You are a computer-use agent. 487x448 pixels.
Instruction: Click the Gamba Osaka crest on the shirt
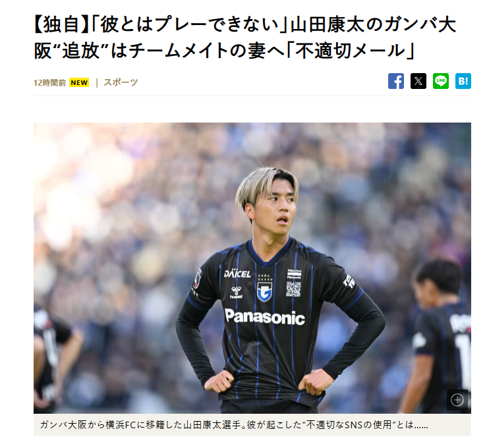(x=264, y=291)
